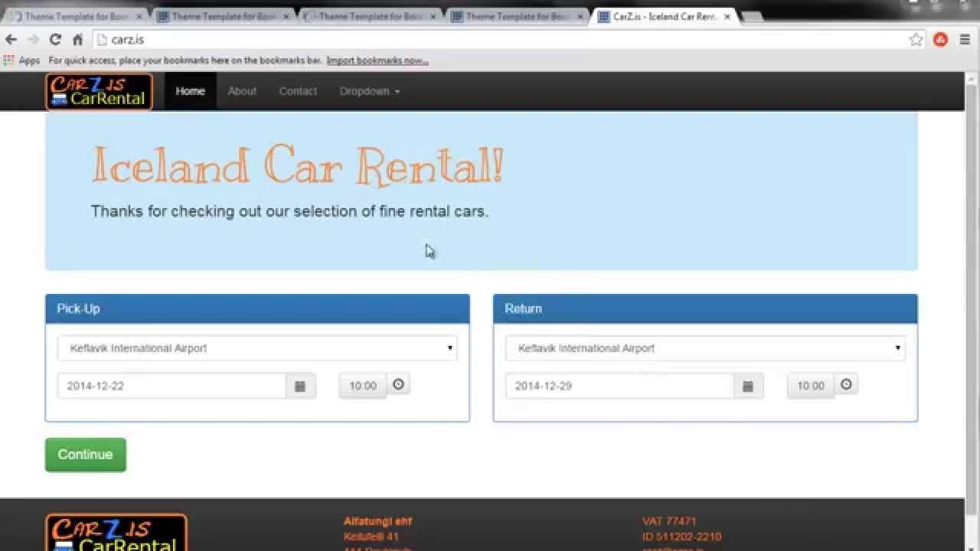Viewport: 980px width, 551px height.
Task: Click the Import bookmarks now link
Action: pos(377,60)
